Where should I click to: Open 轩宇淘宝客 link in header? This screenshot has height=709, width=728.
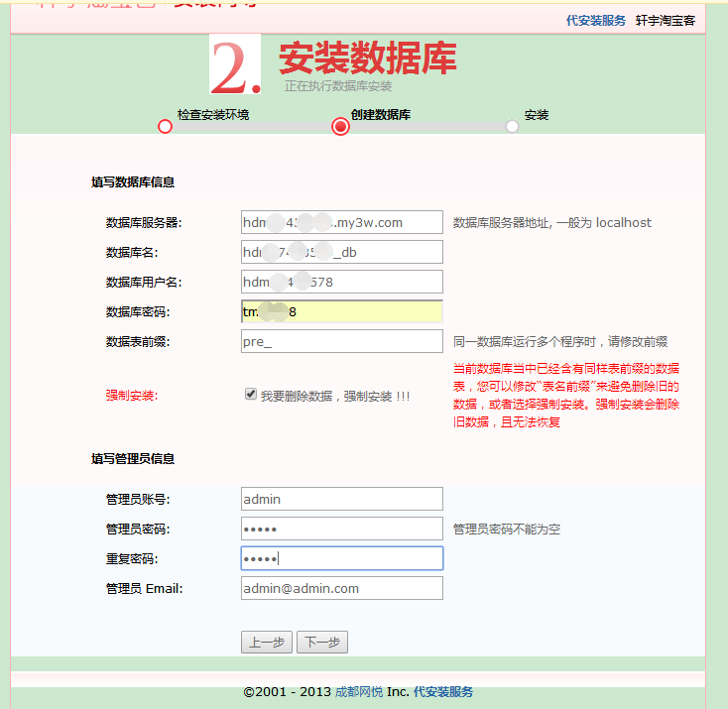click(666, 20)
